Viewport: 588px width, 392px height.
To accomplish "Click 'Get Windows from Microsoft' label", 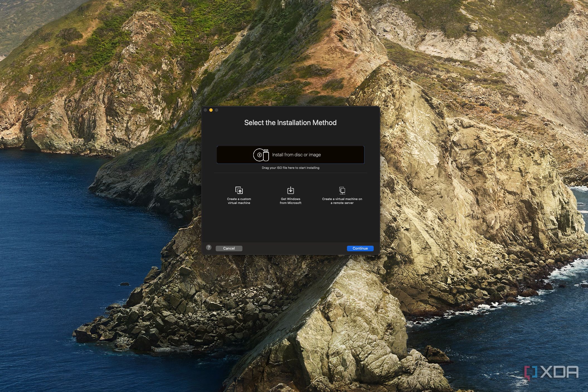I will [290, 201].
